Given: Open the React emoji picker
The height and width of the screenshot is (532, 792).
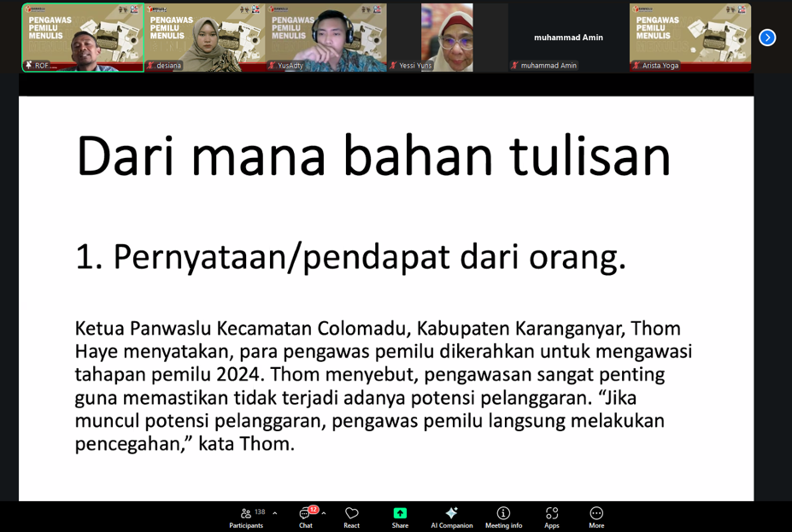Looking at the screenshot, I should [350, 512].
